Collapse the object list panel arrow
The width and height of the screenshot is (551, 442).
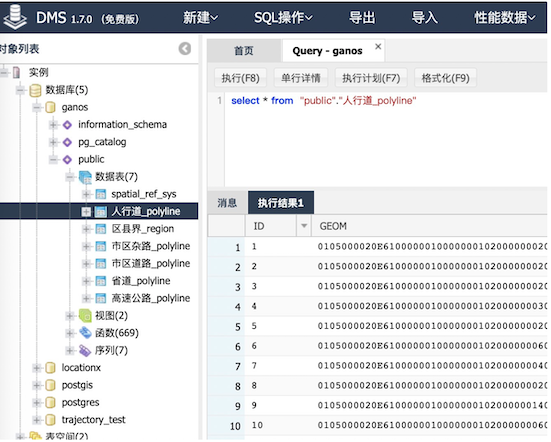[x=185, y=48]
